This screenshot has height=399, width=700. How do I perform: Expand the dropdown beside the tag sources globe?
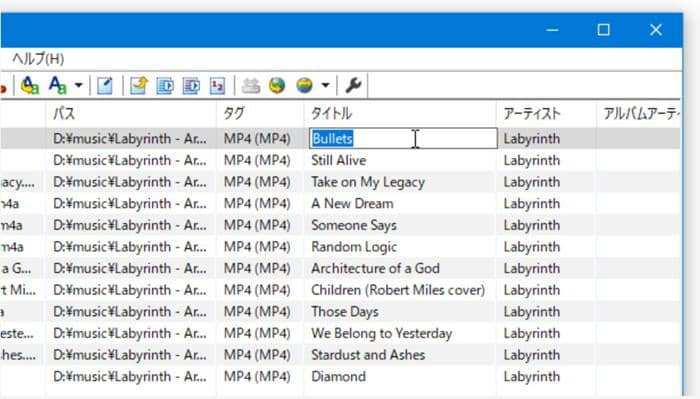tap(325, 85)
